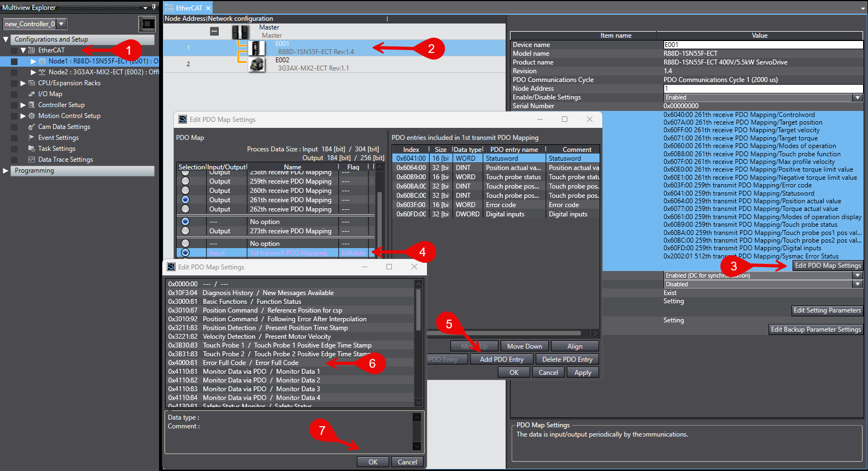Pin the Multiview Explorer panel
Viewport: 868px width, 471px height.
tap(154, 8)
